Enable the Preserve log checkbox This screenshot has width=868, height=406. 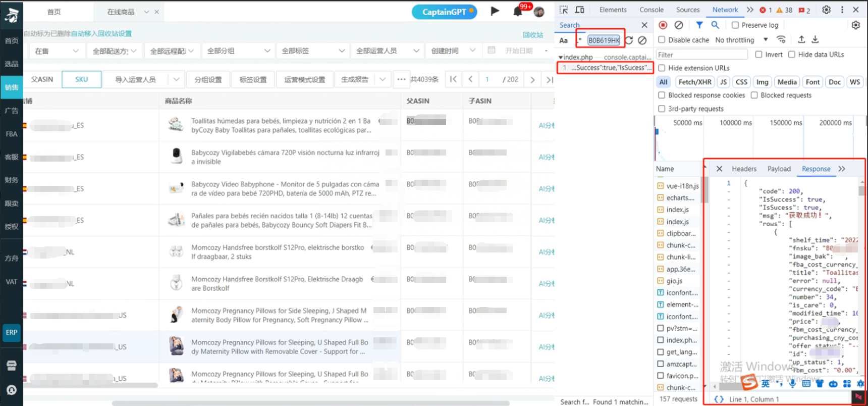735,25
